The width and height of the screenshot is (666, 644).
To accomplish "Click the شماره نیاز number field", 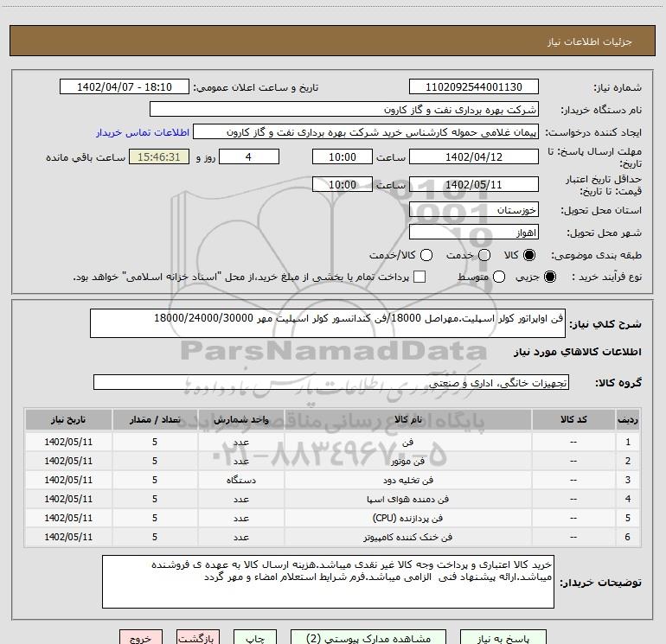I will [474, 87].
